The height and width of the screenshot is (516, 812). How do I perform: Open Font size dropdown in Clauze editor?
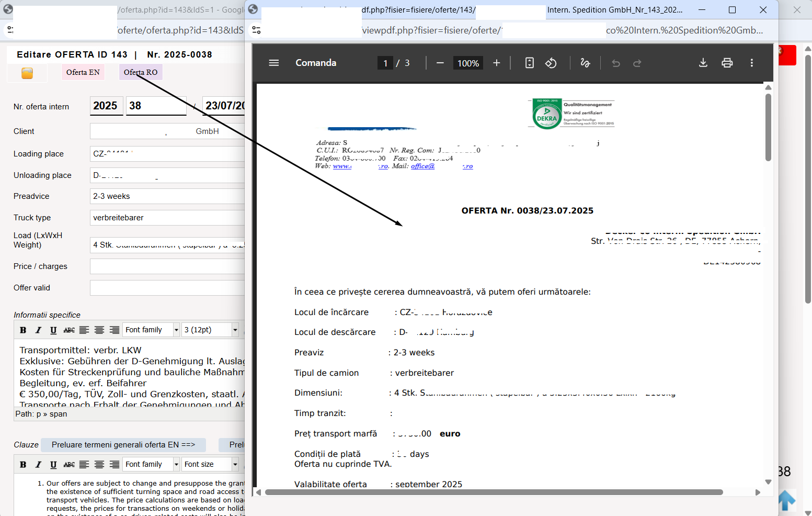tap(210, 464)
